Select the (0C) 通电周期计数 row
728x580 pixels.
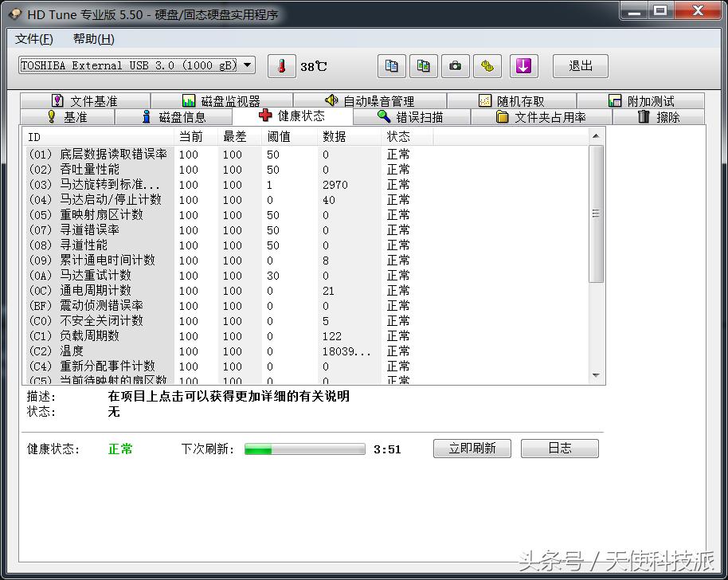pyautogui.click(x=306, y=291)
